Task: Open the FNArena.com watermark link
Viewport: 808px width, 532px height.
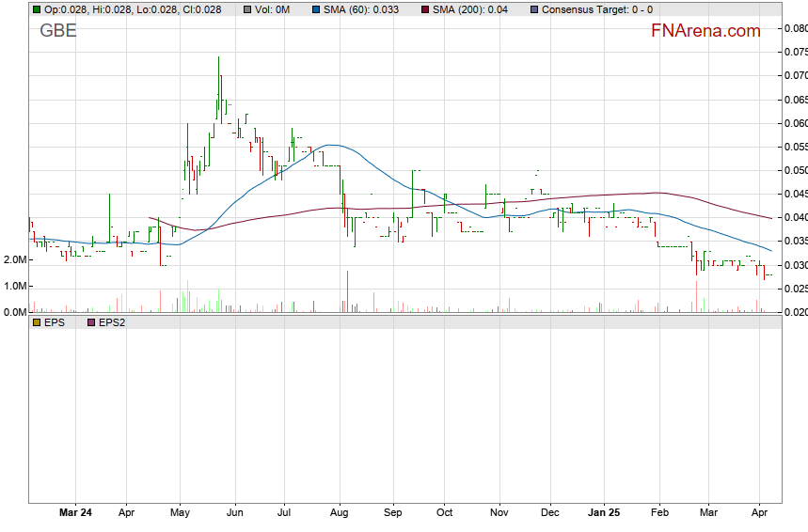Action: pos(705,31)
